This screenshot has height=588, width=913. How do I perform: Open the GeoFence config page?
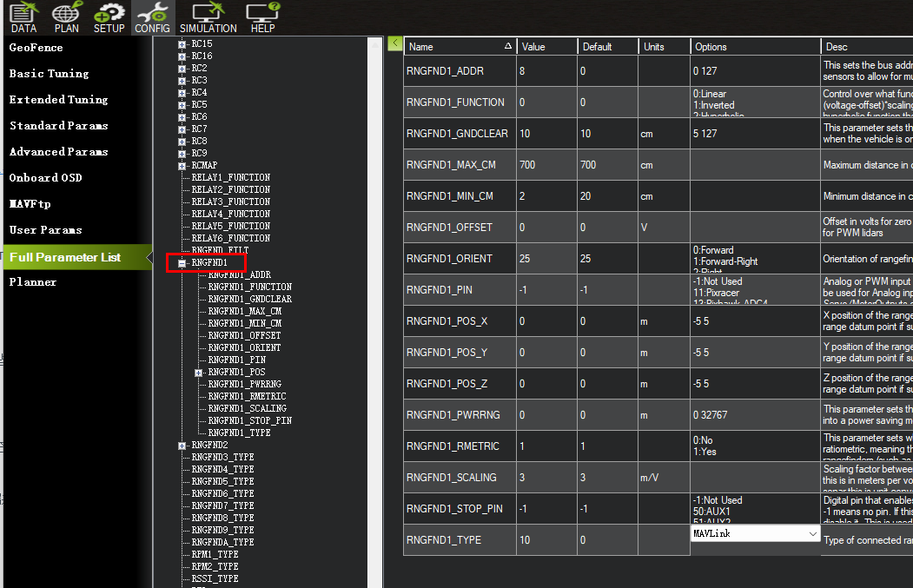point(36,48)
